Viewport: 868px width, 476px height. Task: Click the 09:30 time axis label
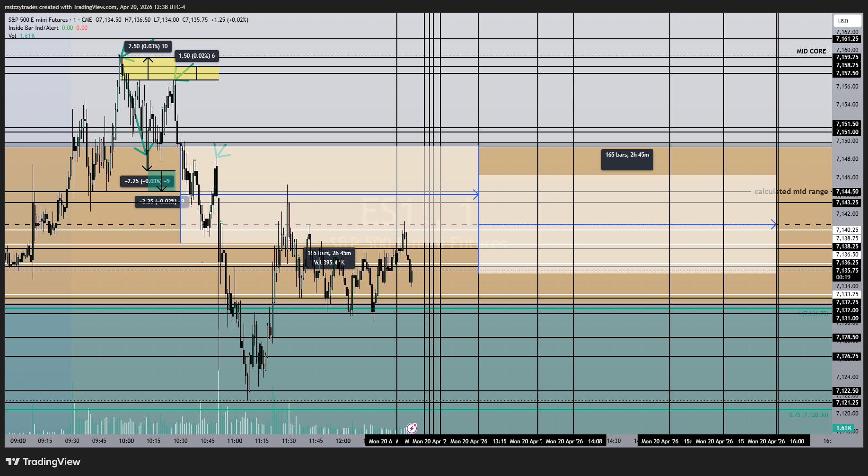click(x=72, y=441)
